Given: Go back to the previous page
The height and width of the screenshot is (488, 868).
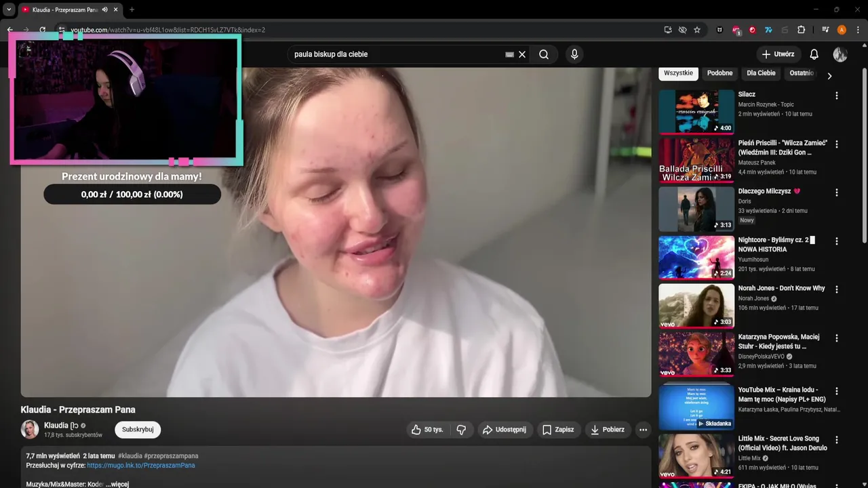Looking at the screenshot, I should (9, 30).
